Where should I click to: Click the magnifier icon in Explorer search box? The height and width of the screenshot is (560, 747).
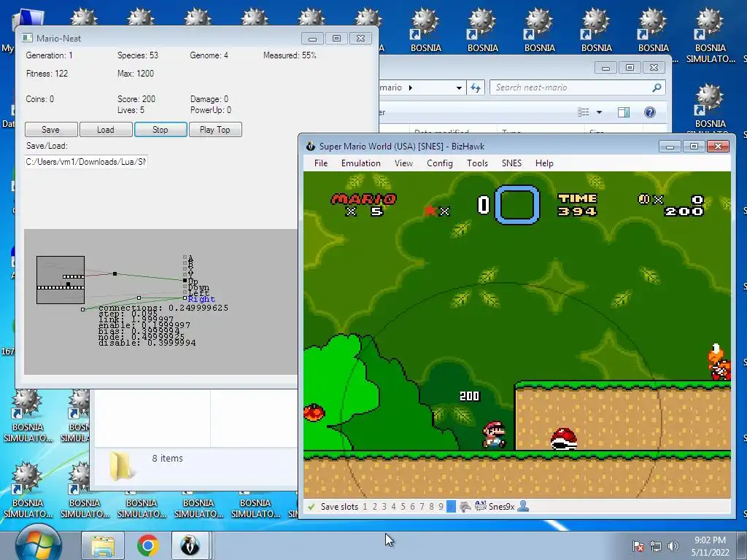tap(657, 87)
